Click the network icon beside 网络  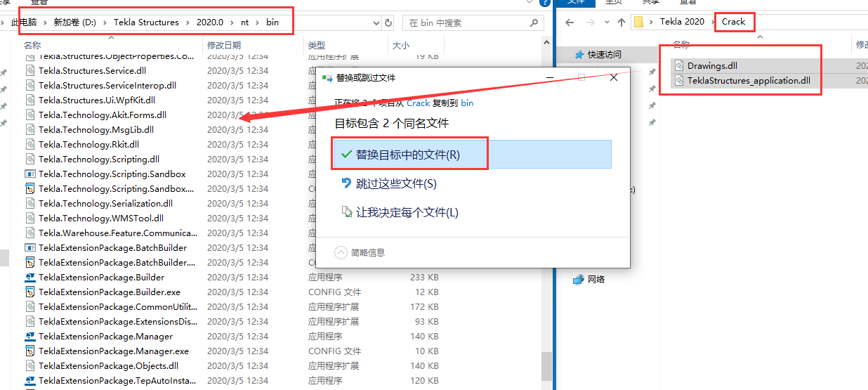(579, 279)
